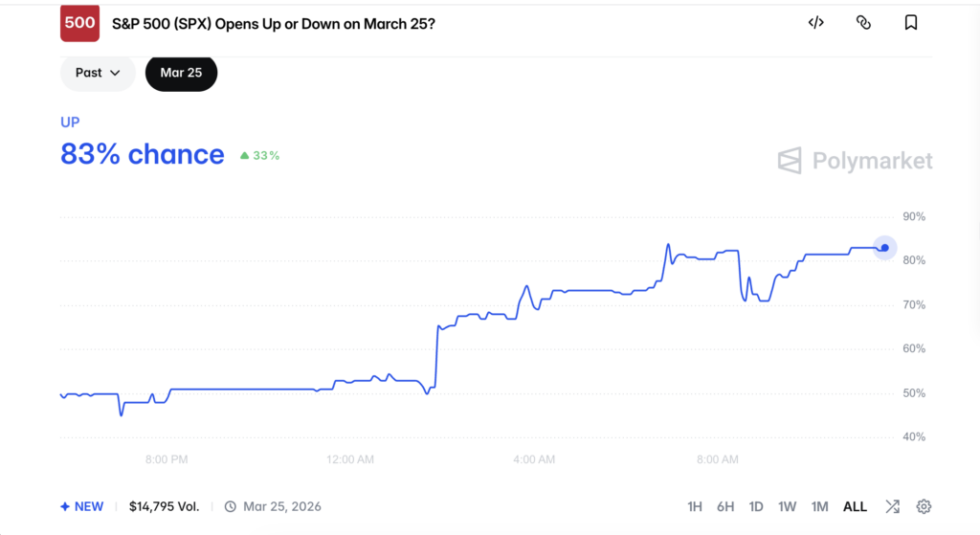Click the shuffle arrows chart icon
The height and width of the screenshot is (535, 980).
pyautogui.click(x=893, y=507)
